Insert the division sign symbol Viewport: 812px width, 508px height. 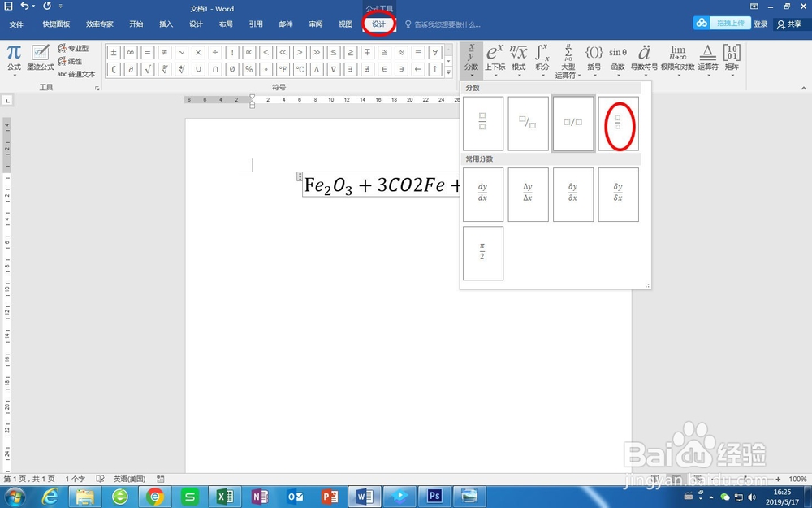click(215, 52)
